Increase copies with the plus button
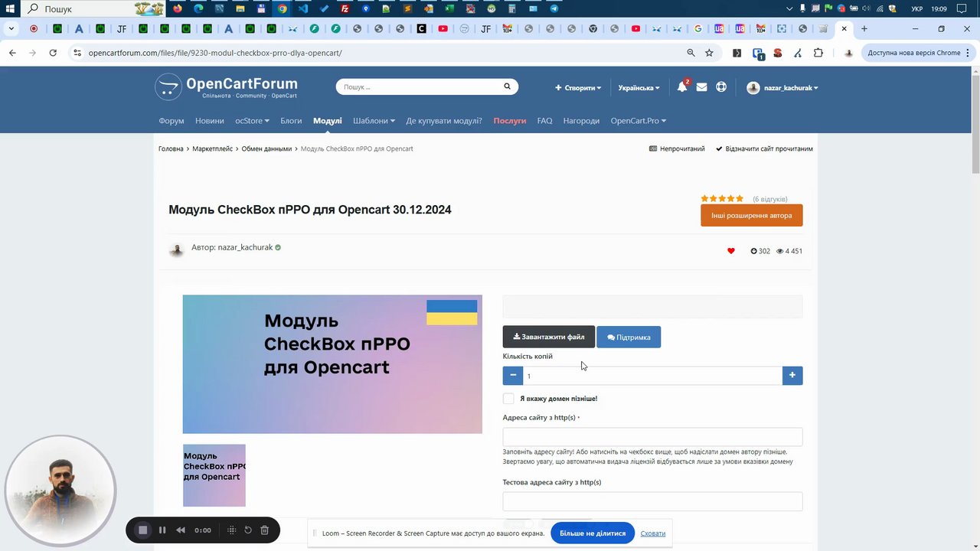980x551 pixels. [x=792, y=376]
